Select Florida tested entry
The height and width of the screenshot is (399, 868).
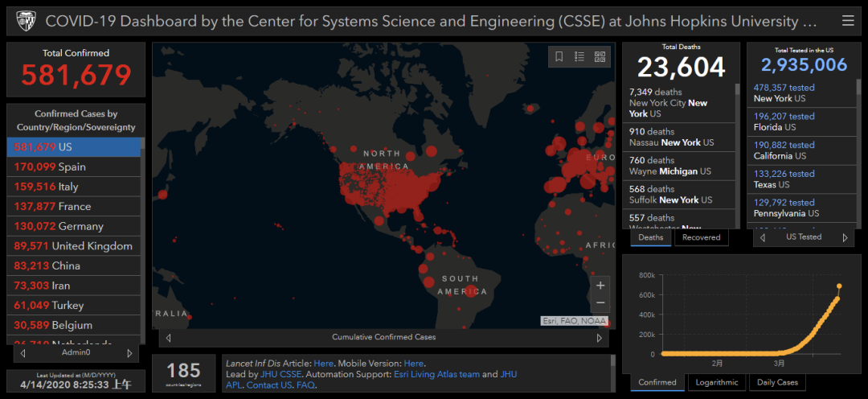tap(803, 122)
